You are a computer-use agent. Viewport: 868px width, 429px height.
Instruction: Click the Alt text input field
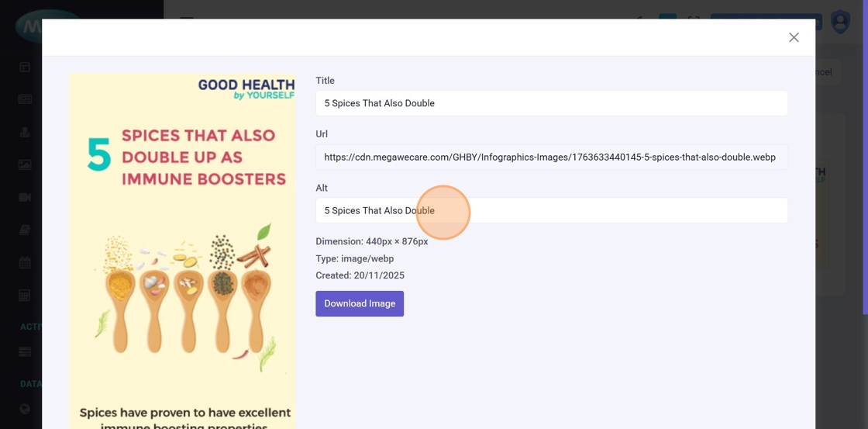[551, 210]
